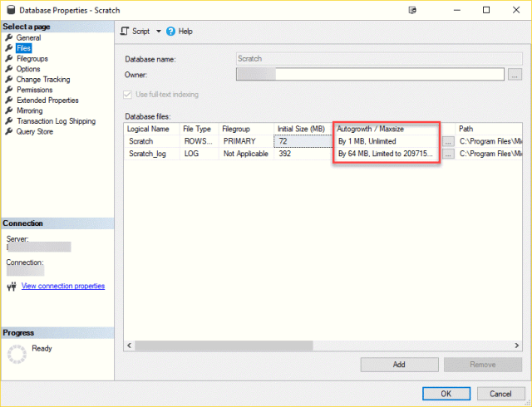Click the progress spinner icon
This screenshot has width=532, height=407.
17,355
